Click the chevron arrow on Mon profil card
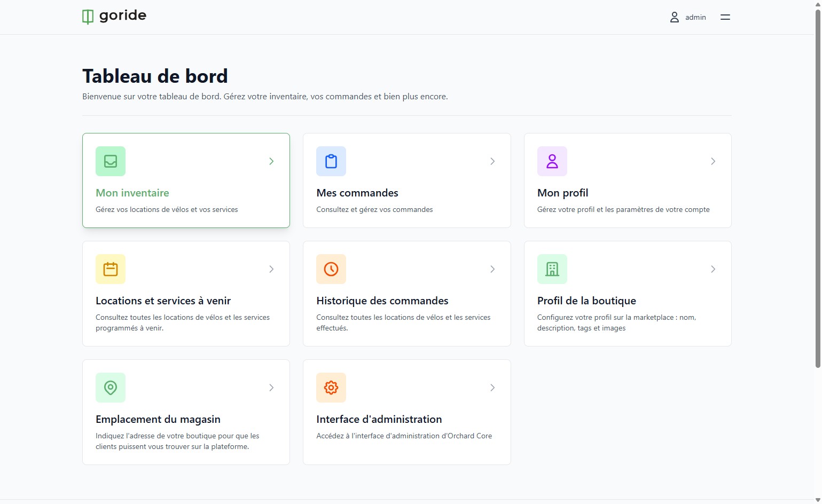The width and height of the screenshot is (822, 504). pyautogui.click(x=713, y=161)
